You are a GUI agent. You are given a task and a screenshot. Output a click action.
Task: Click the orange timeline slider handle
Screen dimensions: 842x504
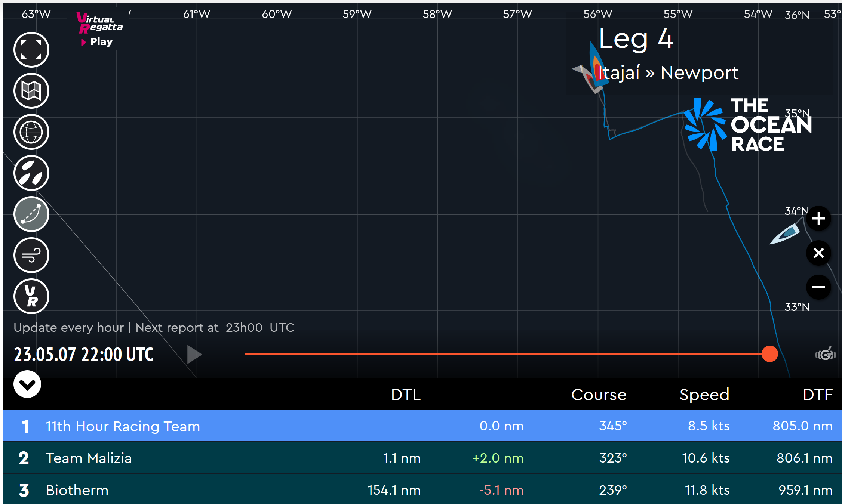[769, 354]
